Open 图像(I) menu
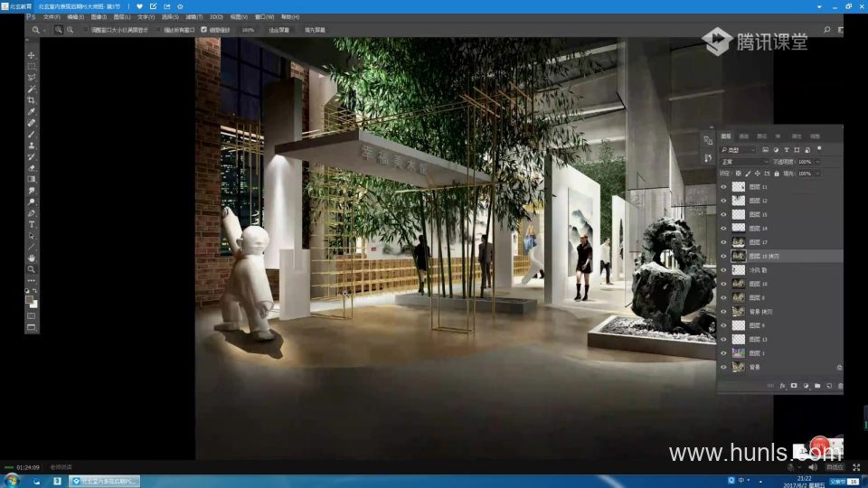This screenshot has height=488, width=868. pos(99,17)
